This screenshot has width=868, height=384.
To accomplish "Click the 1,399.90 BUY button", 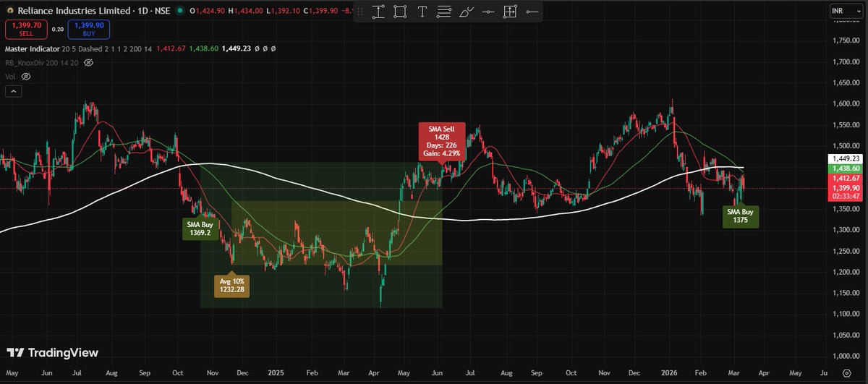I will [x=88, y=30].
